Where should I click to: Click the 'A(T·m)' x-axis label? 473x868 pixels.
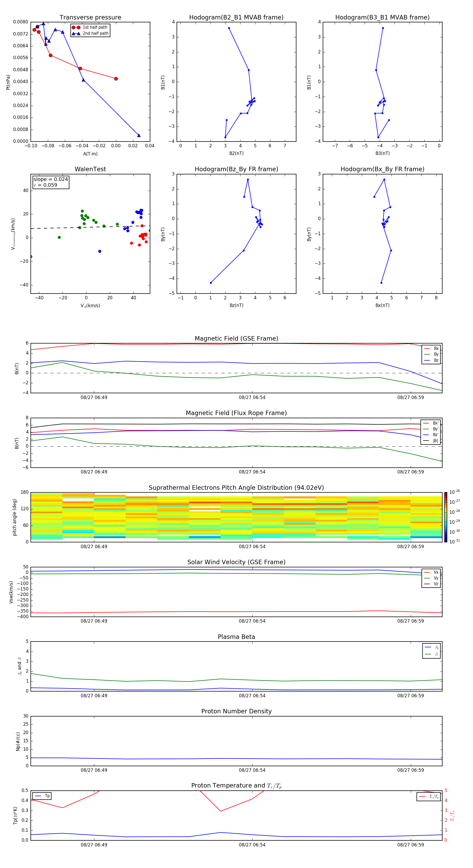(90, 154)
